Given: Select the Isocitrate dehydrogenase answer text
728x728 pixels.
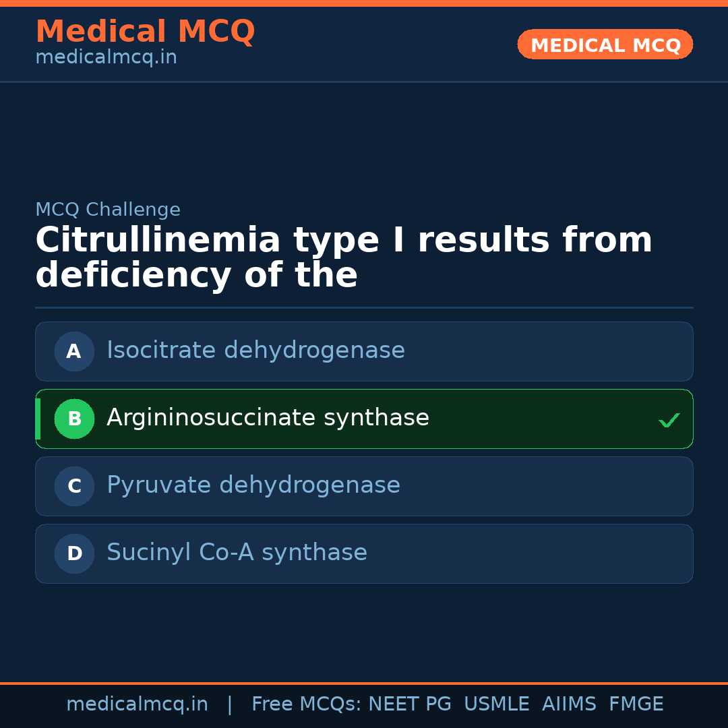Looking at the screenshot, I should (x=255, y=351).
